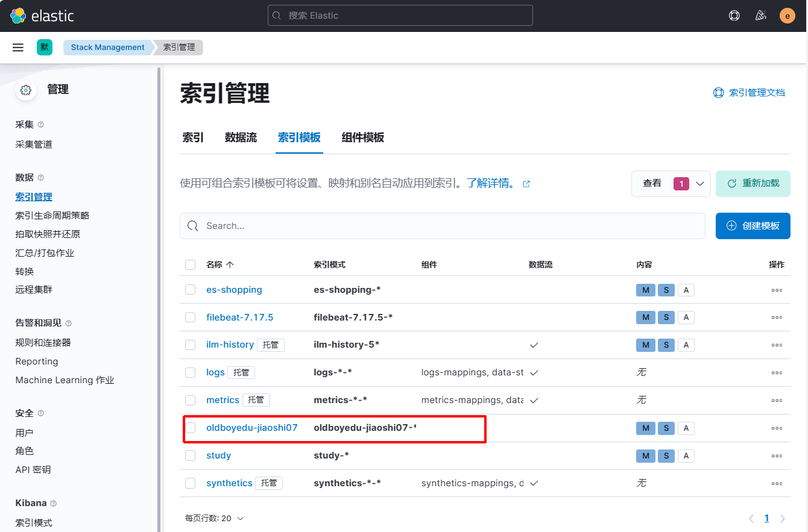This screenshot has width=808, height=532.
Task: Open the user avatar menu
Action: tap(787, 16)
